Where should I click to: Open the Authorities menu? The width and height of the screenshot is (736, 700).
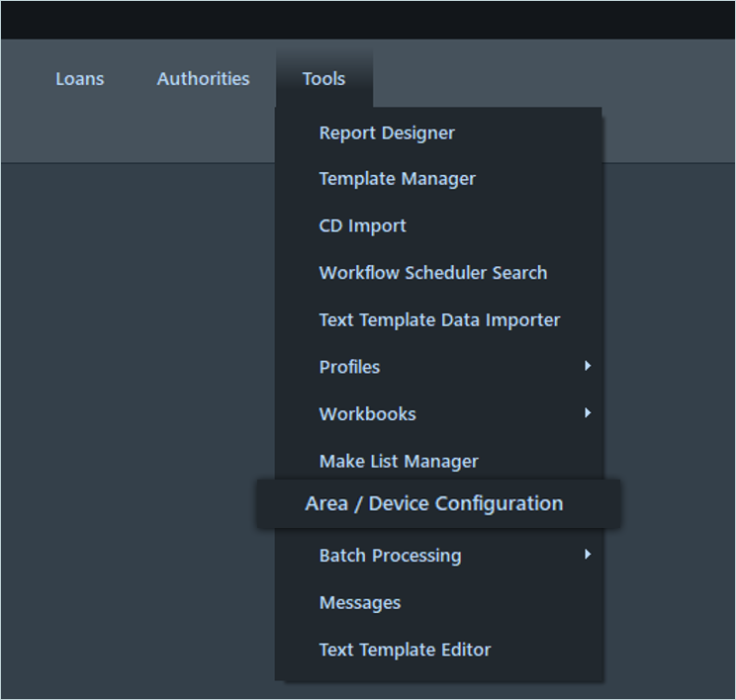coord(203,79)
